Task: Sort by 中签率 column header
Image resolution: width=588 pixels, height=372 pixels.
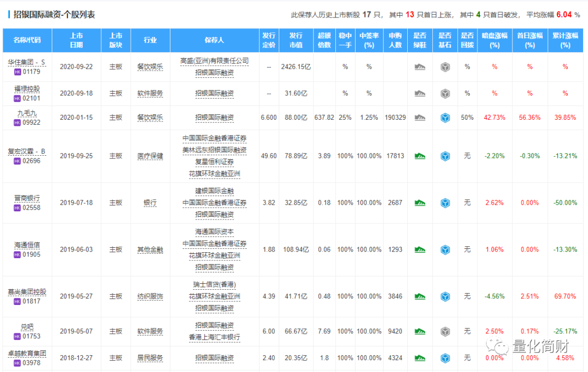Action: coord(369,40)
